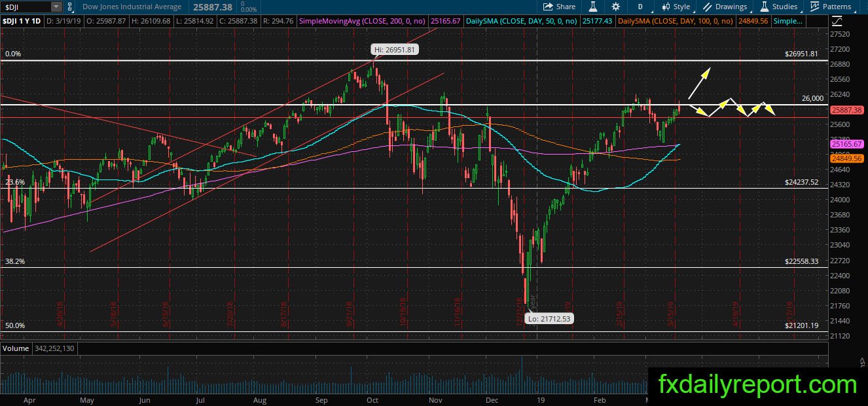Click the 25177.43 study value in header

tap(596, 22)
